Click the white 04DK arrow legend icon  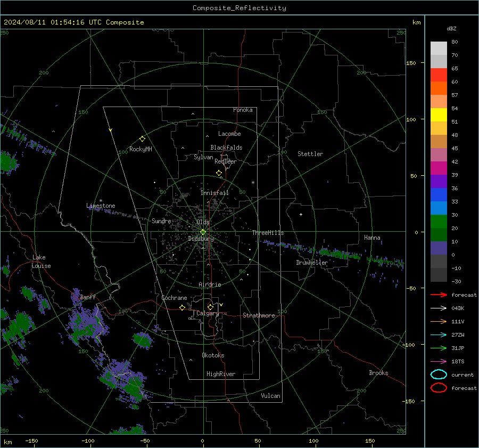[x=439, y=308]
